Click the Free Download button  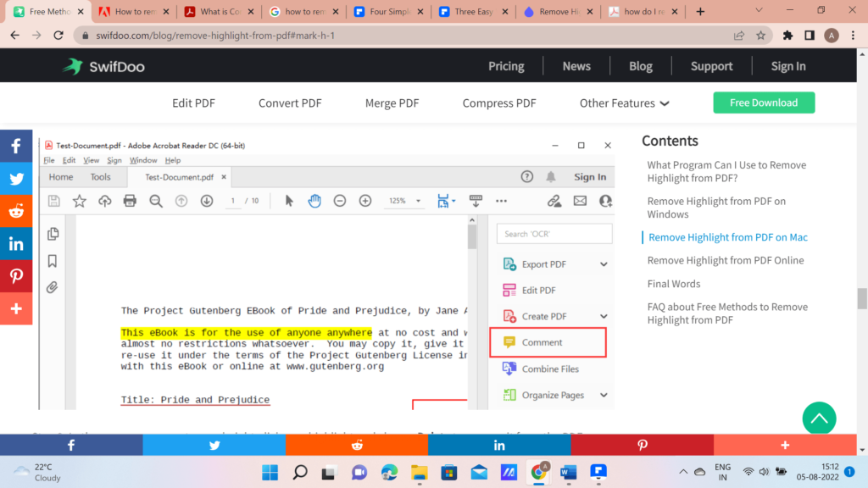(764, 103)
